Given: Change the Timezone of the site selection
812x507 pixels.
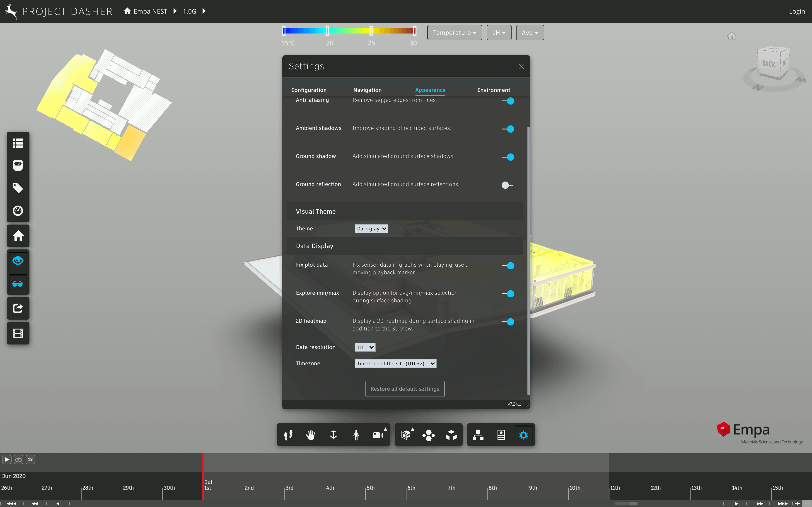Looking at the screenshot, I should (x=396, y=363).
